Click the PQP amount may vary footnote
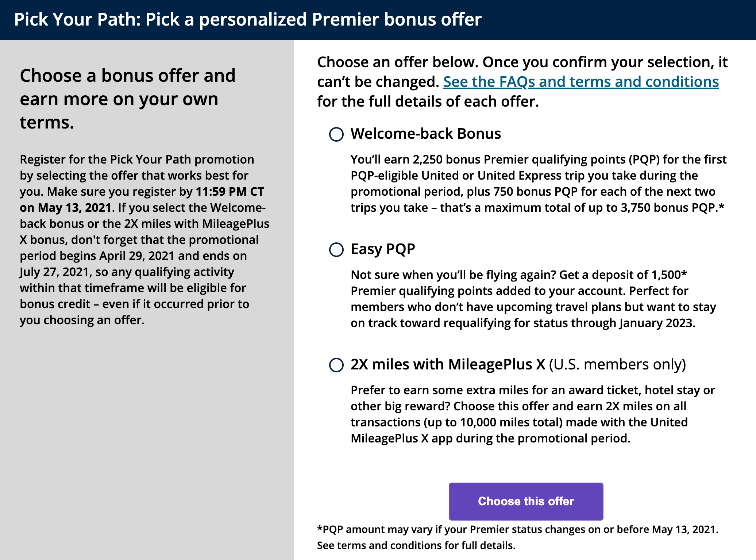The height and width of the screenshot is (560, 756). click(517, 529)
